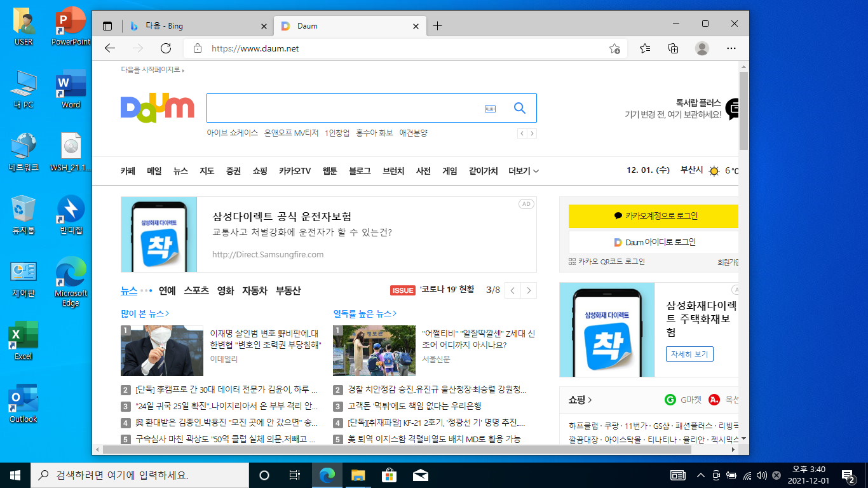Viewport: 868px width, 488px height.
Task: Close the 다음 - Bing tab
Action: pyautogui.click(x=264, y=26)
